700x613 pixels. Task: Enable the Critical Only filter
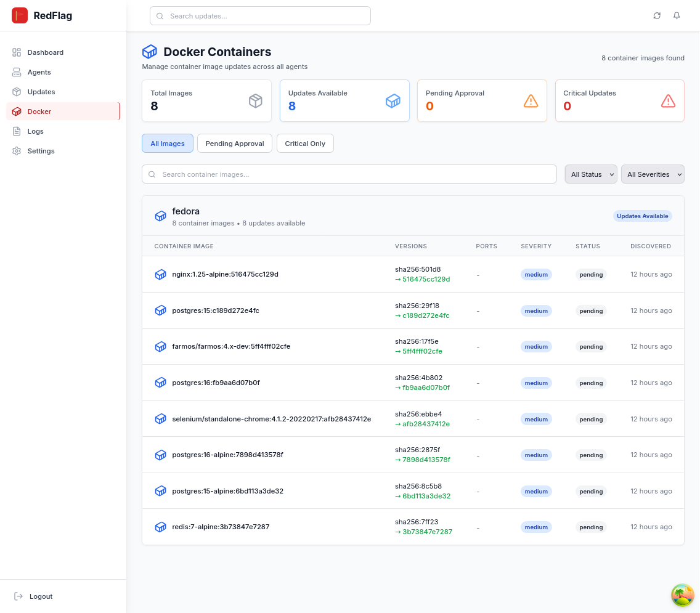pos(305,143)
